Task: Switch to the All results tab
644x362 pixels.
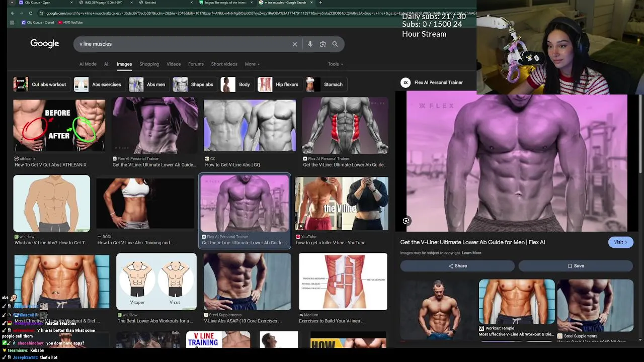Action: point(107,64)
